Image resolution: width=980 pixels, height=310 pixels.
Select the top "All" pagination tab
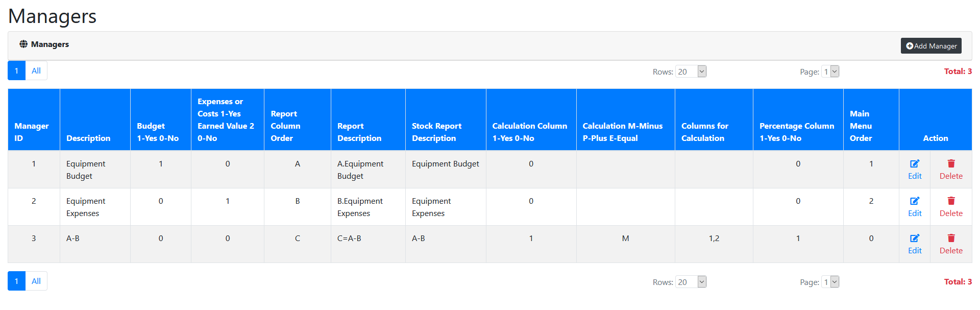pos(36,71)
